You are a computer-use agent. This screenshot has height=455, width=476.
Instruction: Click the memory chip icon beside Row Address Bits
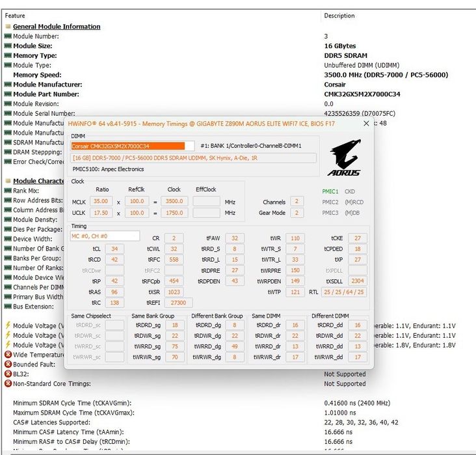tap(8, 200)
